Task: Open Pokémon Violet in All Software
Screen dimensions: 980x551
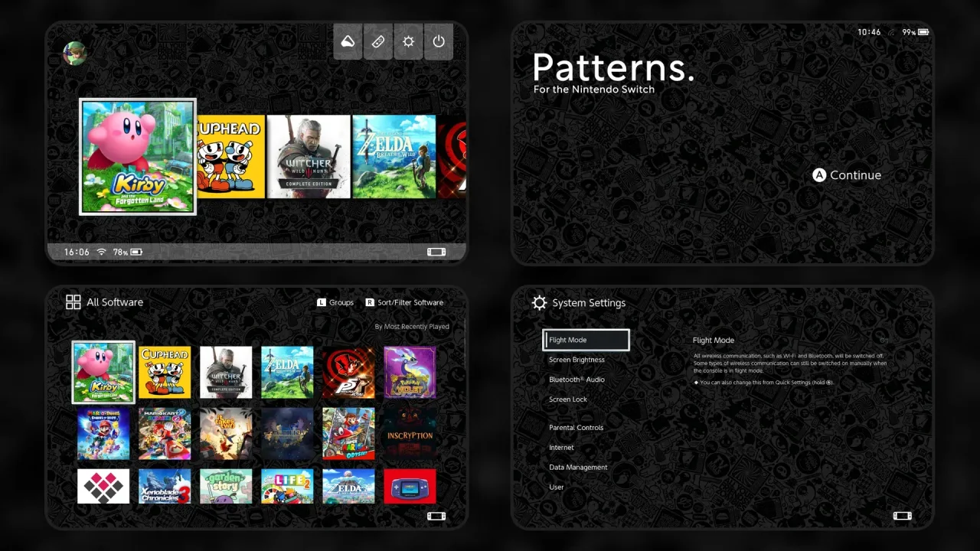Action: coord(410,373)
